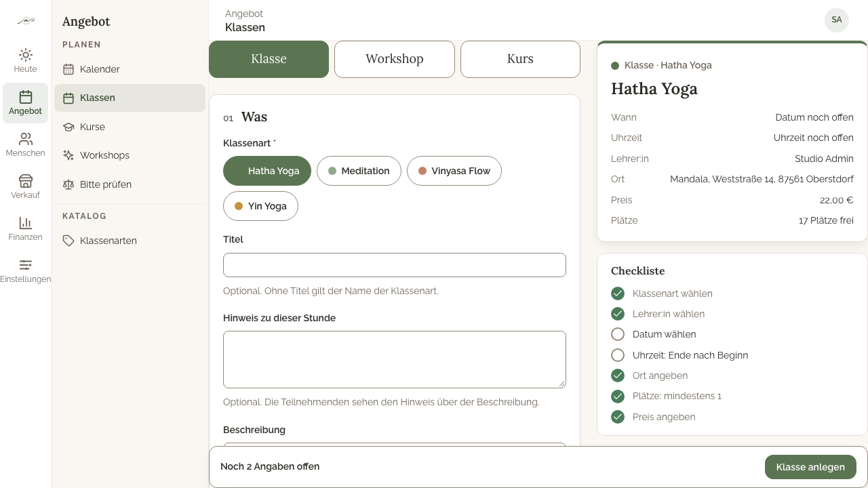Click the studio logo icon
868x488 pixels.
pos(26,21)
